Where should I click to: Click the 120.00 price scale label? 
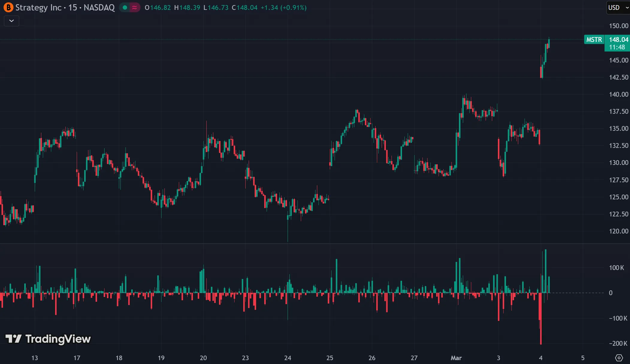(618, 231)
